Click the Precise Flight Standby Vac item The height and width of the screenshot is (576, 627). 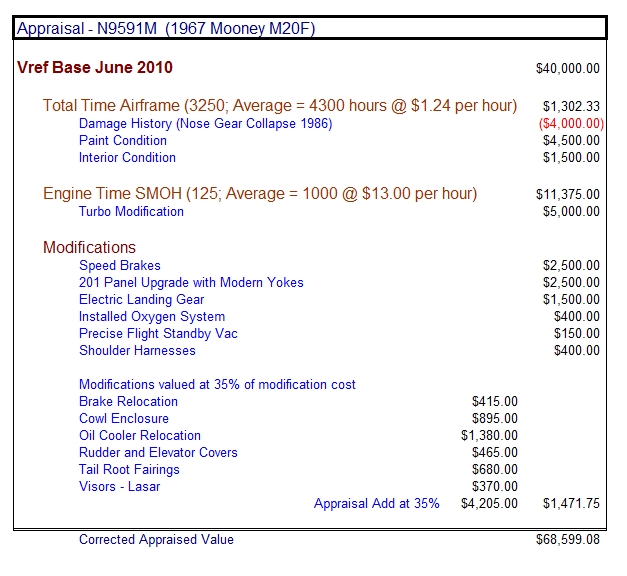158,334
